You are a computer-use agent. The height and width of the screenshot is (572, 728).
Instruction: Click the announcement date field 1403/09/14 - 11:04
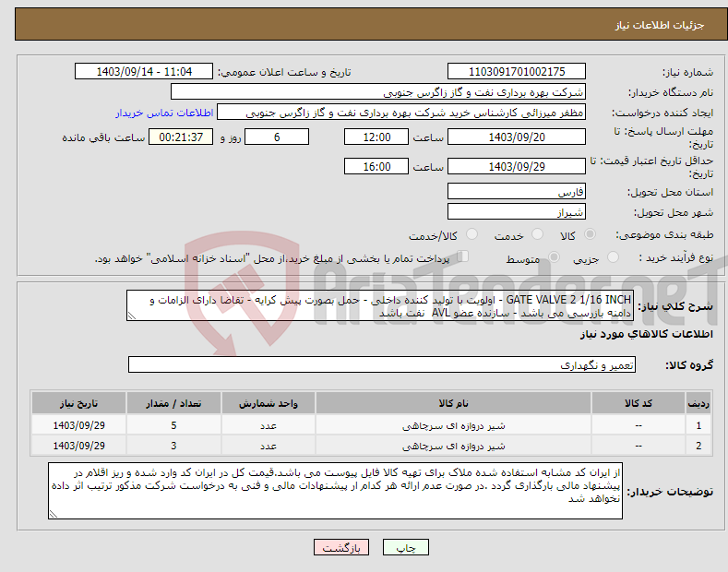point(144,72)
